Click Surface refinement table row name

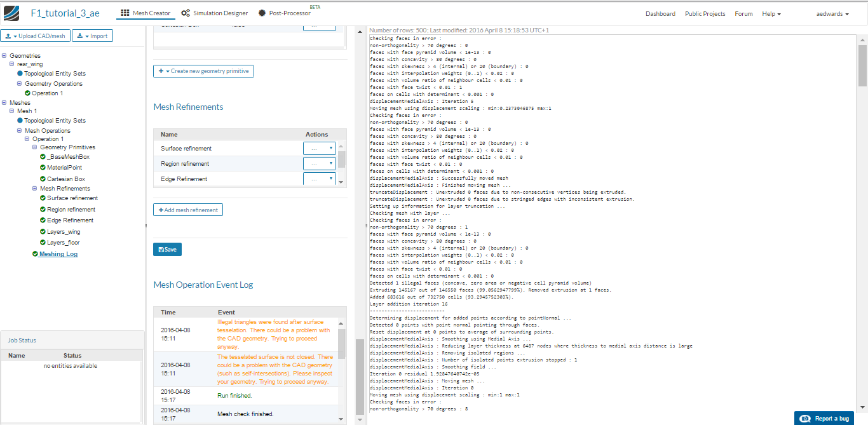pos(186,149)
